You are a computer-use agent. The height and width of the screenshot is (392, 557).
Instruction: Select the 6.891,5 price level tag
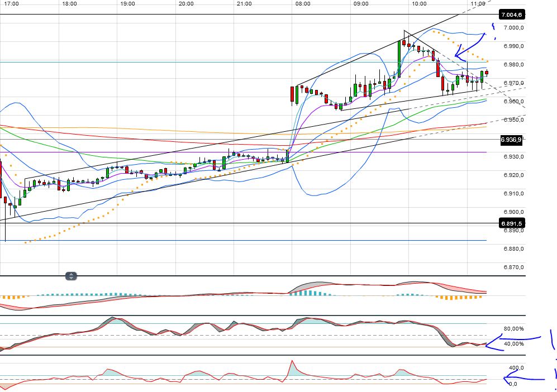(x=512, y=223)
